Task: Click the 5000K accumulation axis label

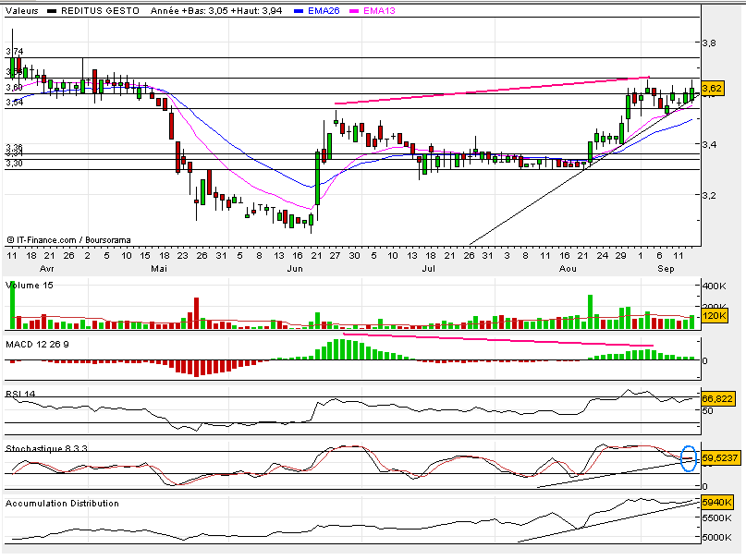Action: pyautogui.click(x=716, y=537)
